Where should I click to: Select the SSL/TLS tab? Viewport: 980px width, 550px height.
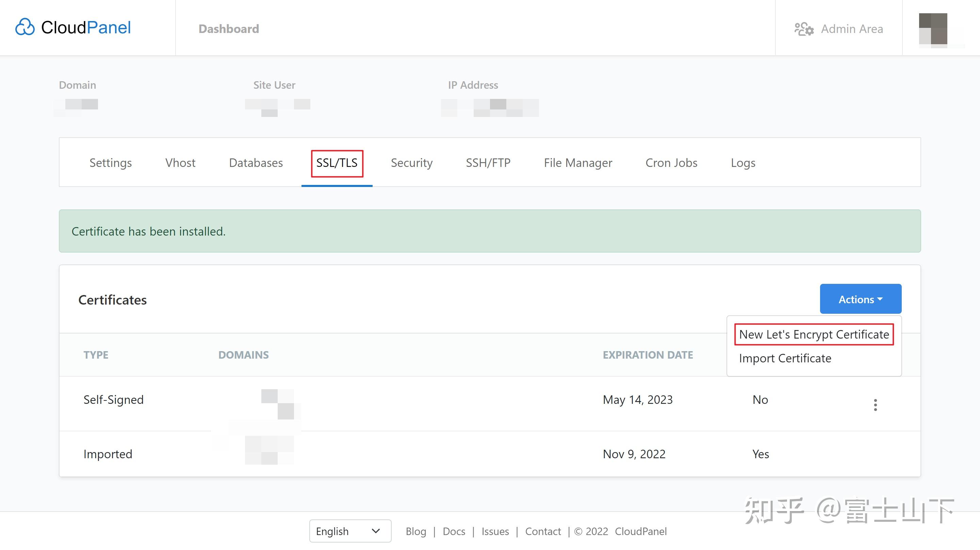(337, 163)
